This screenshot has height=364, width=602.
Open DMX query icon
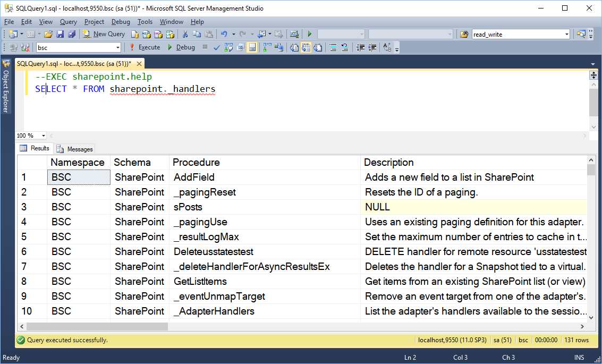tap(158, 34)
